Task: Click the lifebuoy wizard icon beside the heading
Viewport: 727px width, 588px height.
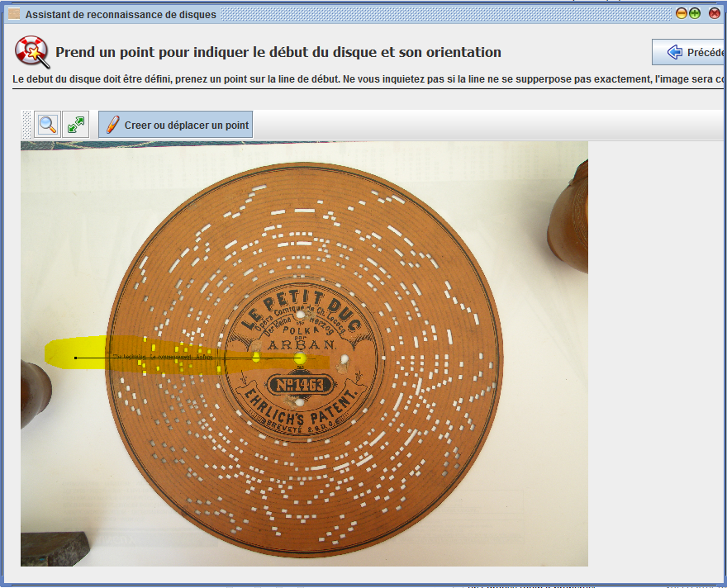Action: point(32,52)
